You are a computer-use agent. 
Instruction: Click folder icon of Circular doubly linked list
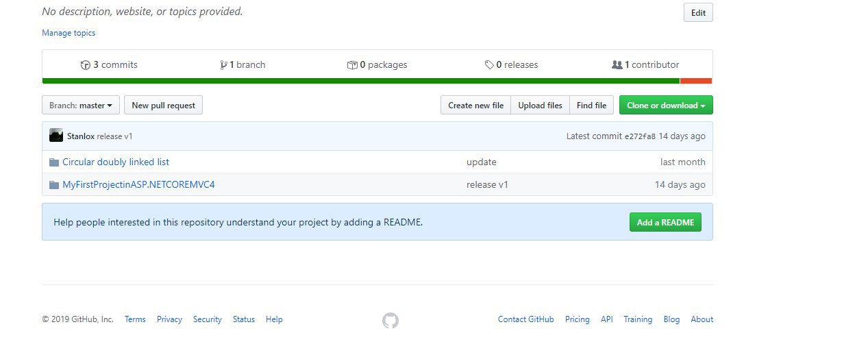pyautogui.click(x=54, y=162)
